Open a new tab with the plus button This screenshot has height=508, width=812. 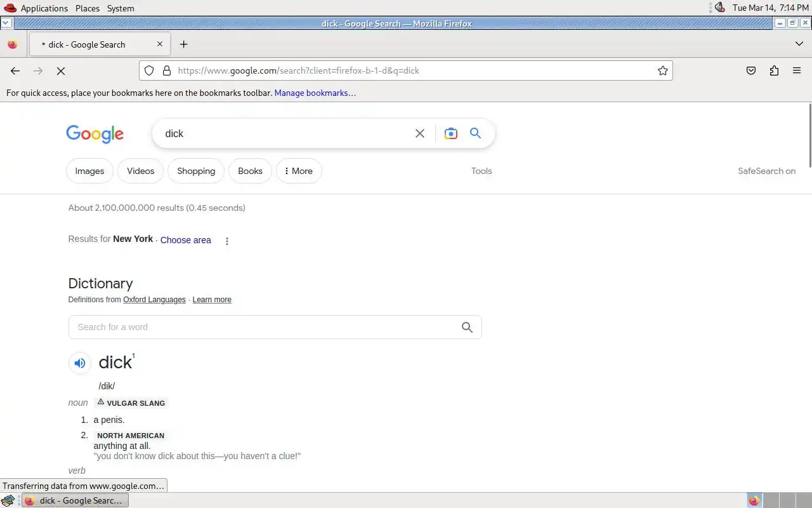183,44
